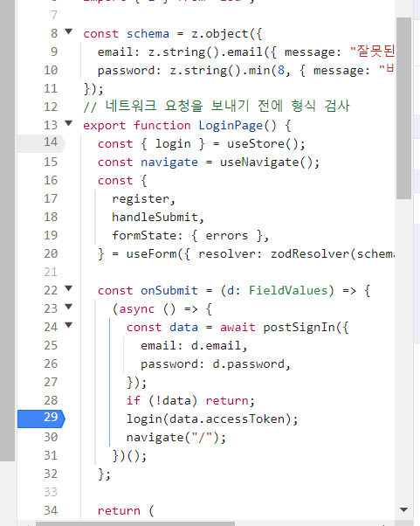Click the Korean comment on line 12

(x=217, y=107)
